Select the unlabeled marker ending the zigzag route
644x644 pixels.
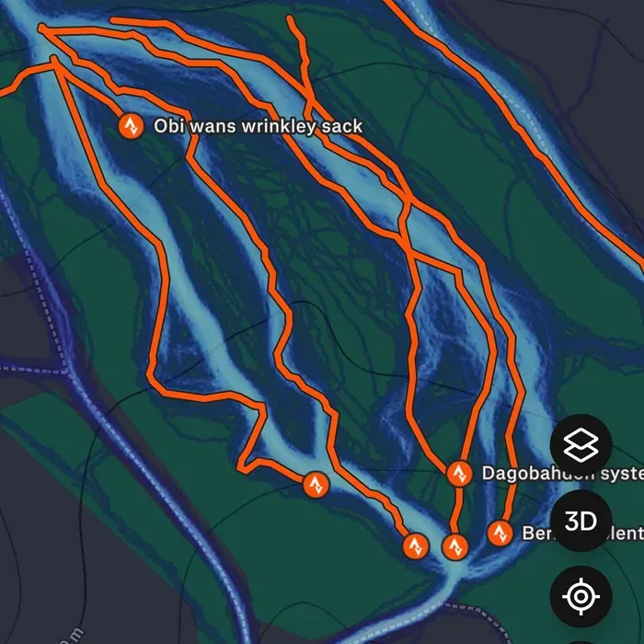pyautogui.click(x=316, y=485)
